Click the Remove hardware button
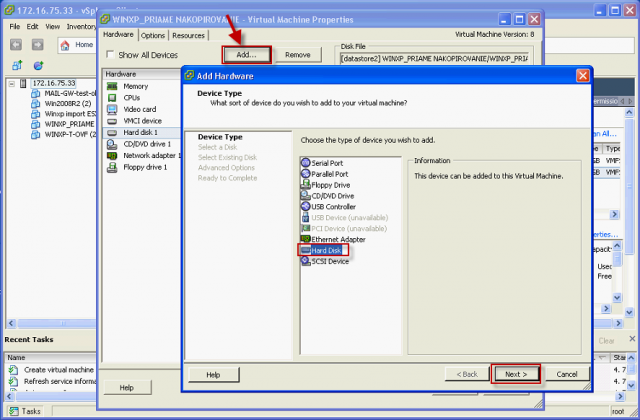Screen dimensions: 640x420 click(x=298, y=55)
